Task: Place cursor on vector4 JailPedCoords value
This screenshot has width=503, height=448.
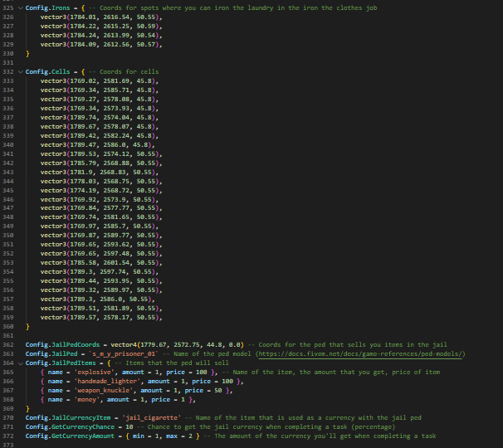Action: click(x=177, y=345)
